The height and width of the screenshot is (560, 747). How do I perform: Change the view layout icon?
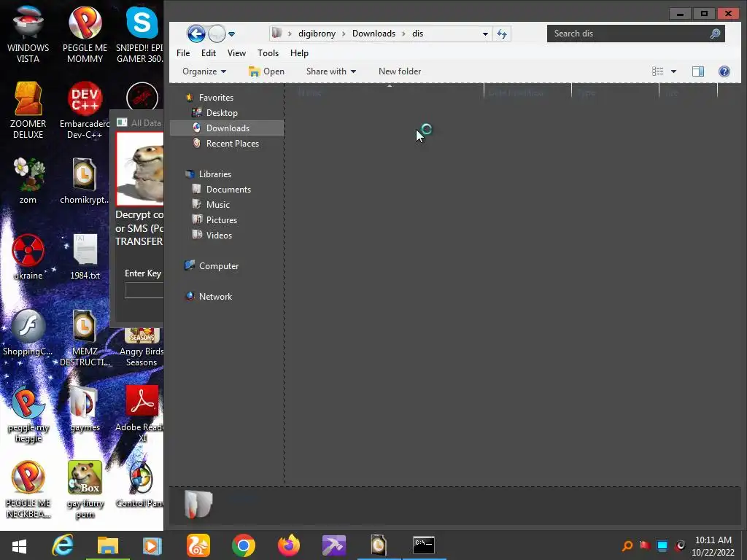coord(658,71)
